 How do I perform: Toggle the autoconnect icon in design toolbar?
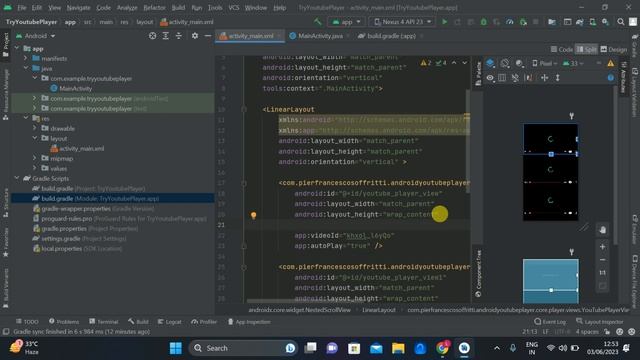click(516, 78)
